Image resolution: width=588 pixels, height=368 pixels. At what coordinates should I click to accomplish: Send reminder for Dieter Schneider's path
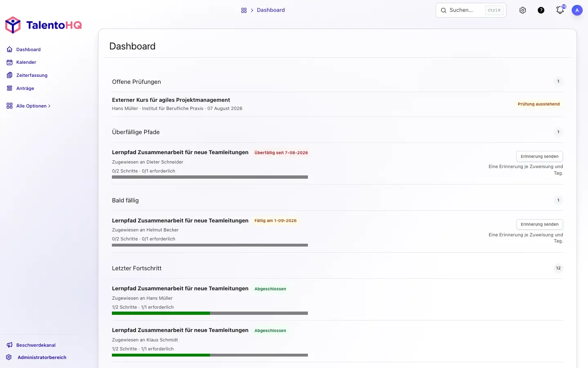(x=539, y=156)
